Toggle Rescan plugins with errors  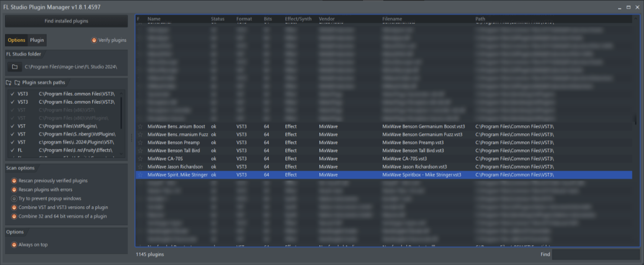(x=14, y=190)
